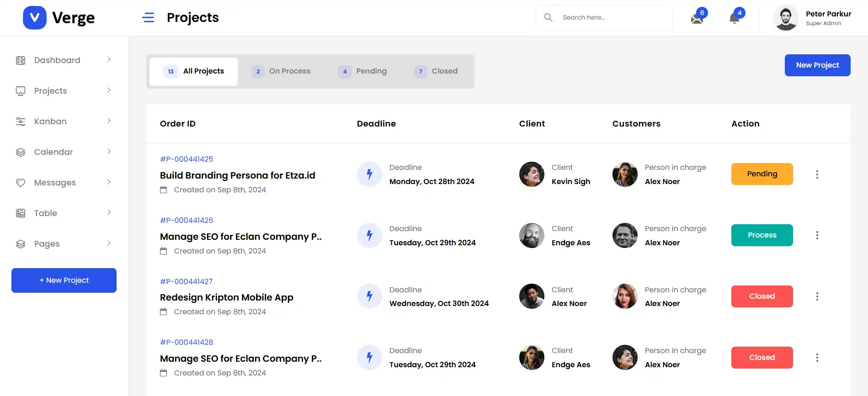The height and width of the screenshot is (396, 868).
Task: Click the Wednesday, Oct 30th 2024 deadline text
Action: (439, 303)
